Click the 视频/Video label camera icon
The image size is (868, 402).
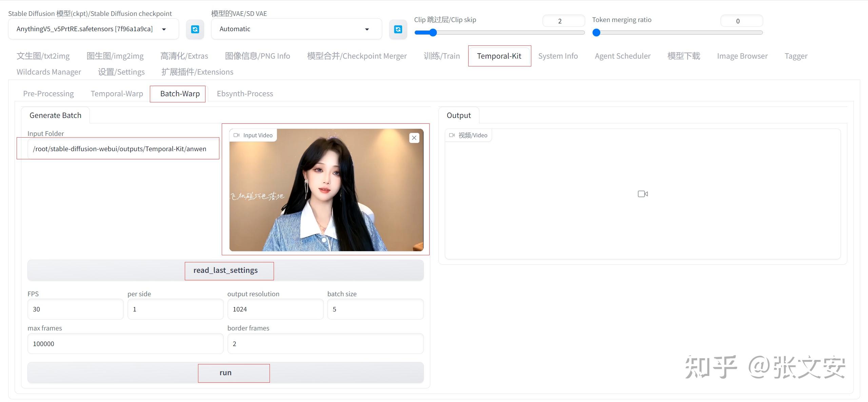click(452, 135)
